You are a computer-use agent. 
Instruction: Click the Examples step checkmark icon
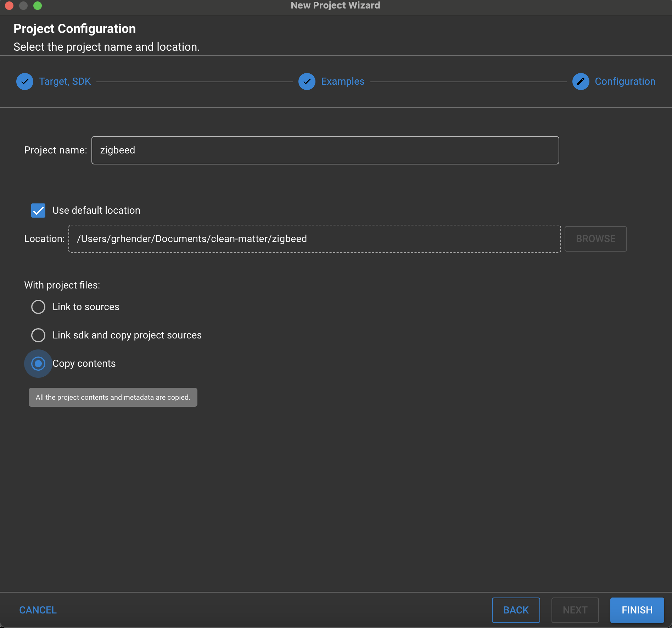[307, 82]
